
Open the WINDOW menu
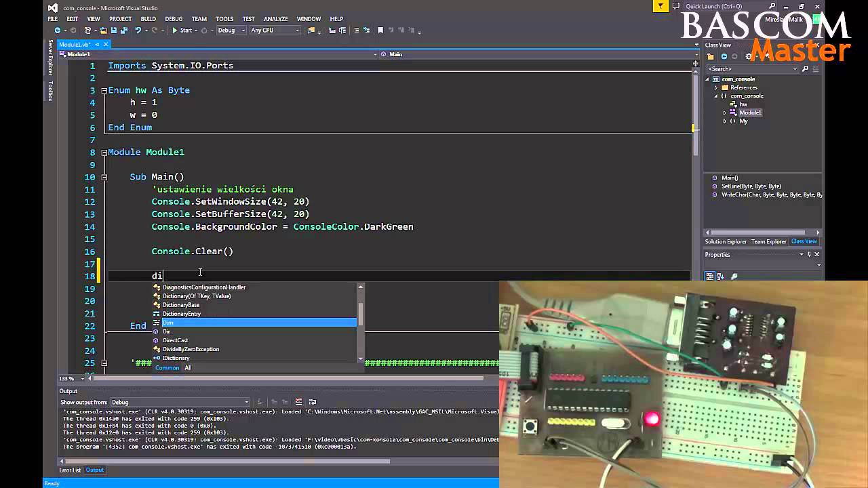coord(309,19)
